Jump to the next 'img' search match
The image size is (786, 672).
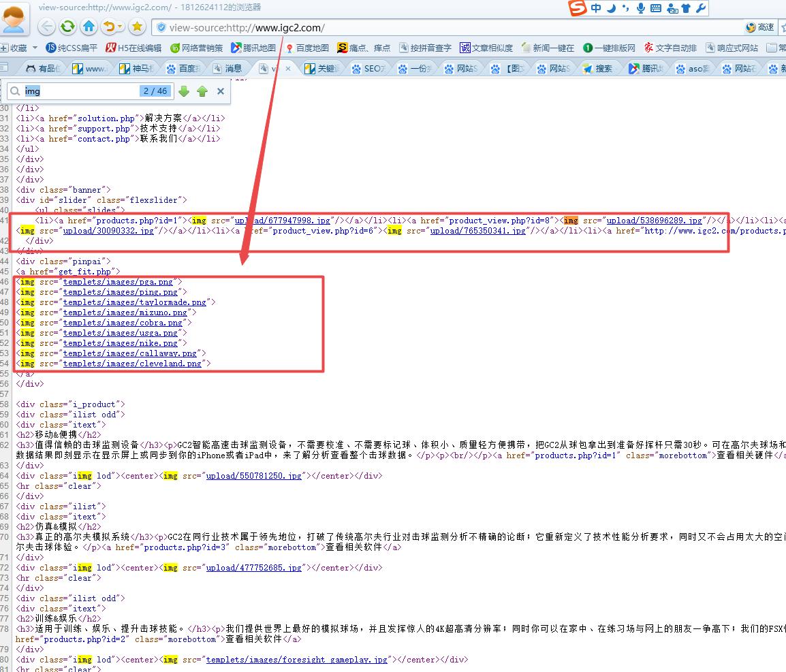tap(184, 91)
